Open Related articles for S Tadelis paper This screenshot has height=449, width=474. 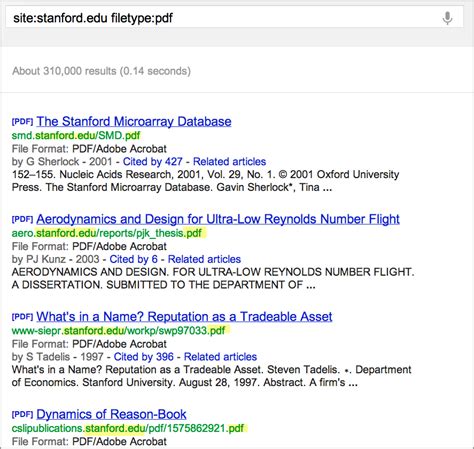tap(220, 357)
